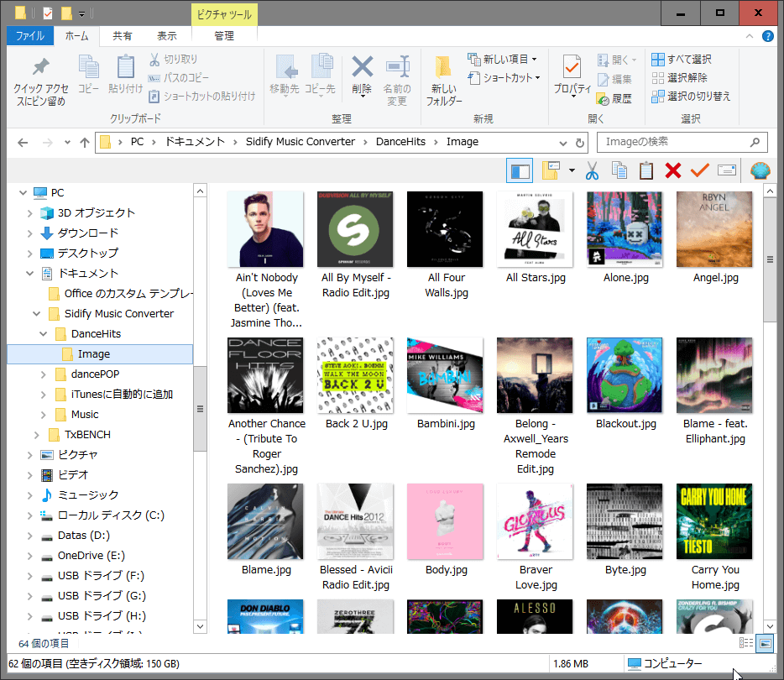Expand the dancePOP folder in the tree
The height and width of the screenshot is (680, 784).
[44, 374]
